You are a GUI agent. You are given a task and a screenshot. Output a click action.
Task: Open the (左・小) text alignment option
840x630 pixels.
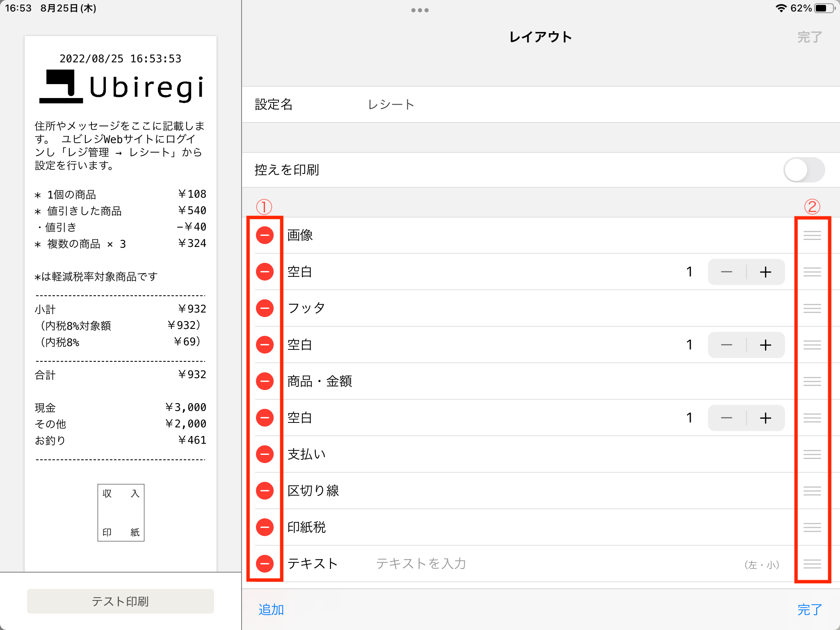point(762,565)
